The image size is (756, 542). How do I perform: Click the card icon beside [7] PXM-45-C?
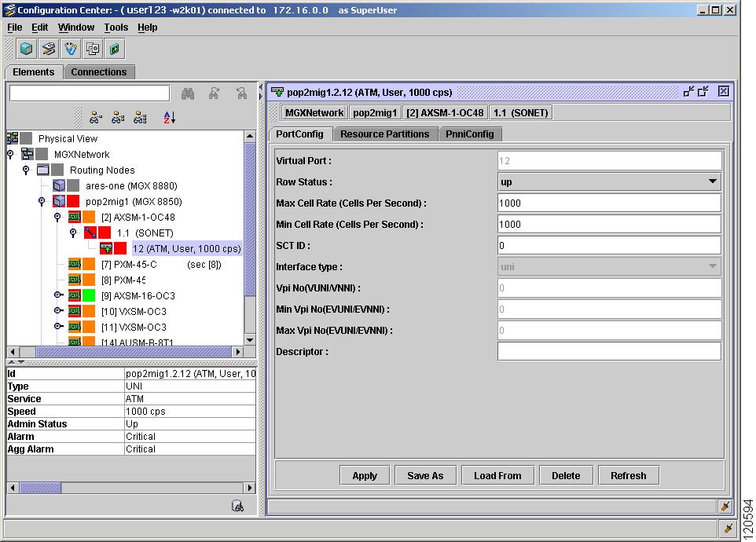[74, 265]
